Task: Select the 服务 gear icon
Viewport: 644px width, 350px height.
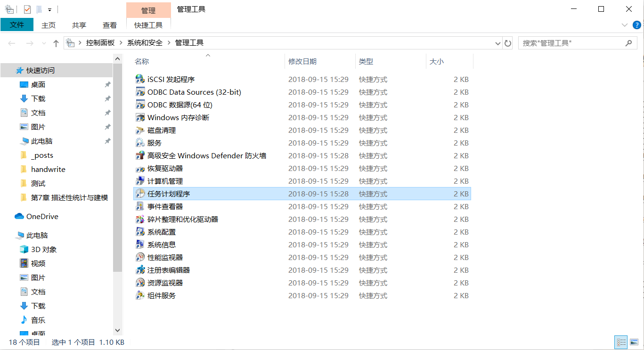Action: pyautogui.click(x=140, y=143)
